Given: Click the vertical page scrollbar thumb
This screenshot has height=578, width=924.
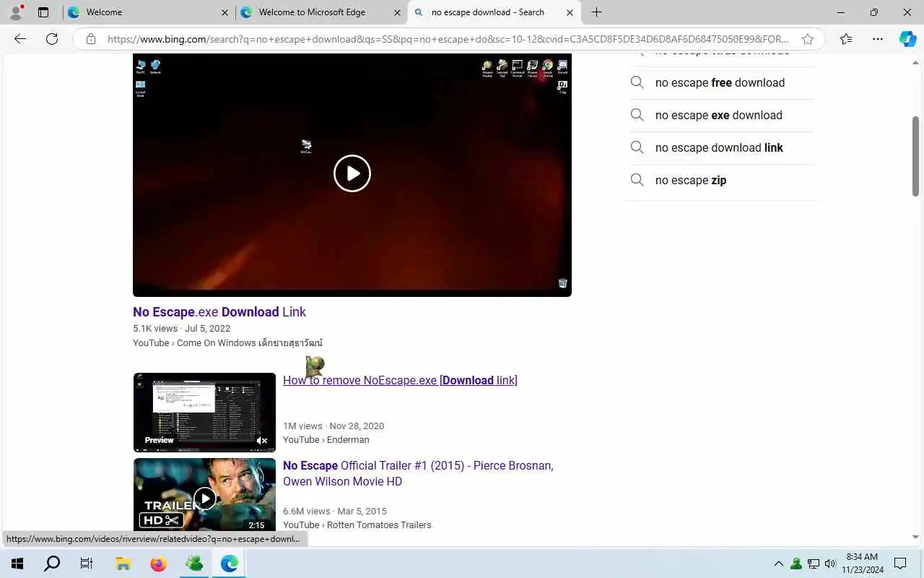Looking at the screenshot, I should click(x=916, y=155).
